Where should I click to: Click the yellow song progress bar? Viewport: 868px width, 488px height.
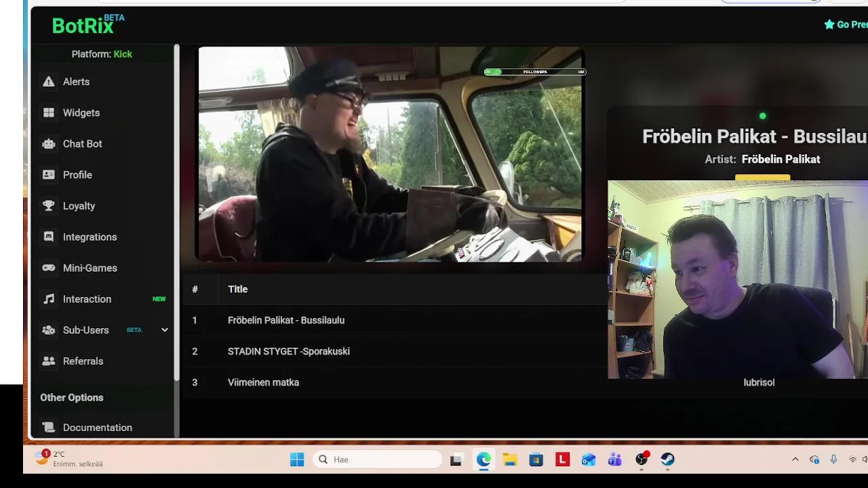tap(762, 178)
